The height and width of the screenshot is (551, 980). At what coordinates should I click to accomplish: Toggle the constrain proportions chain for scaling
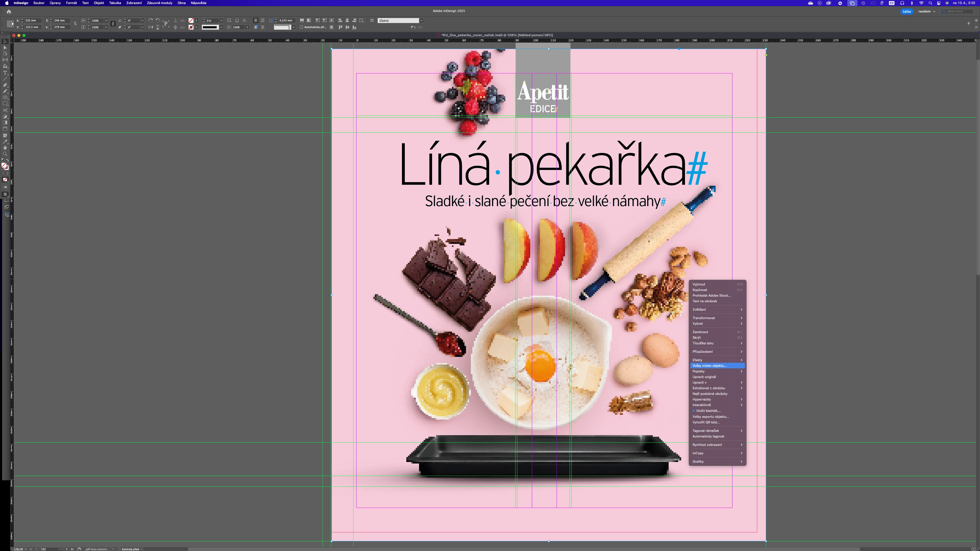[113, 23]
